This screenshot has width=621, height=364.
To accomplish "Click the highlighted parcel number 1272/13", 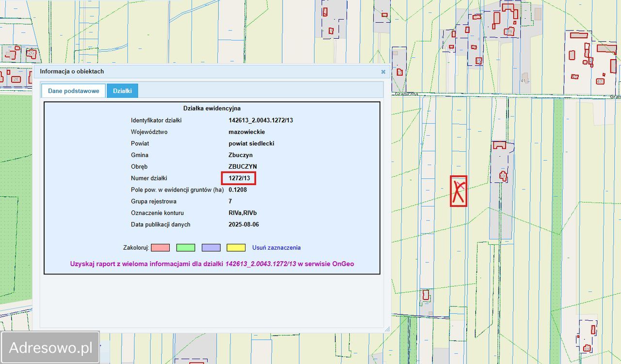I will pos(239,178).
